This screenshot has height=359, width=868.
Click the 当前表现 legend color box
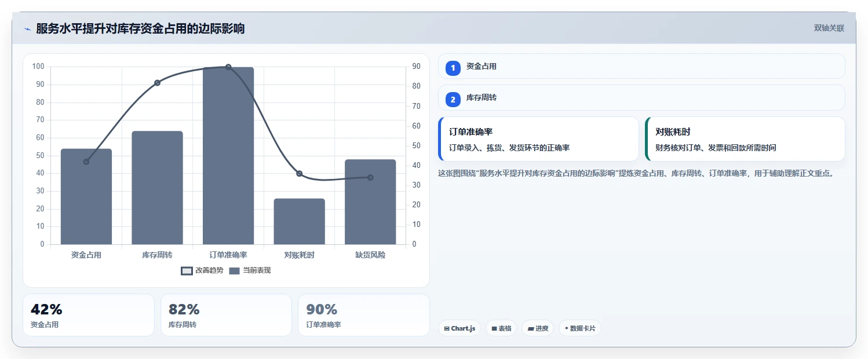click(x=234, y=271)
